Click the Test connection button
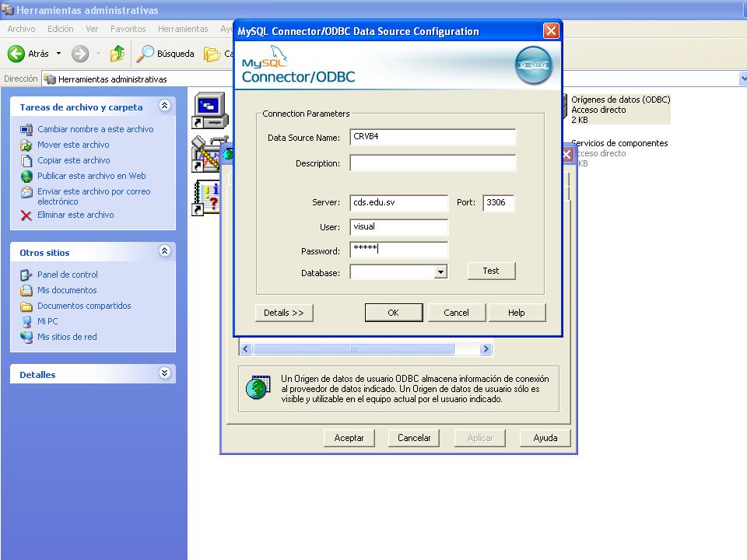Screen dimensions: 747x560 (491, 271)
